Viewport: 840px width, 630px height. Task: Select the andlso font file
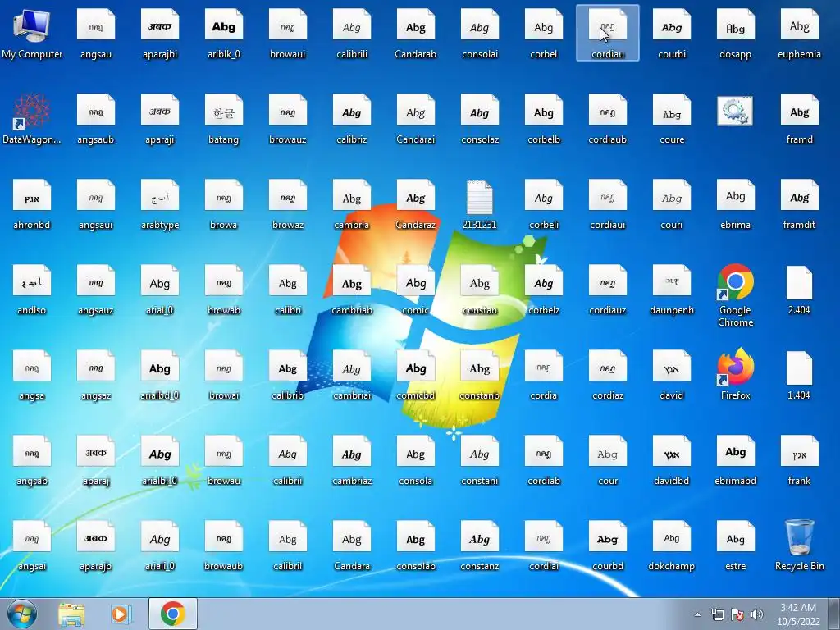tap(32, 290)
